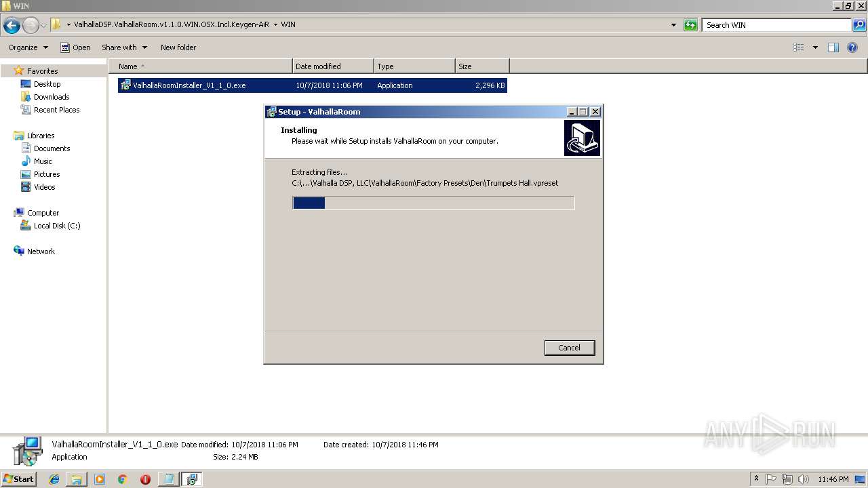The image size is (868, 488).
Task: Click the installer computer graphic in Setup header
Action: pos(582,138)
